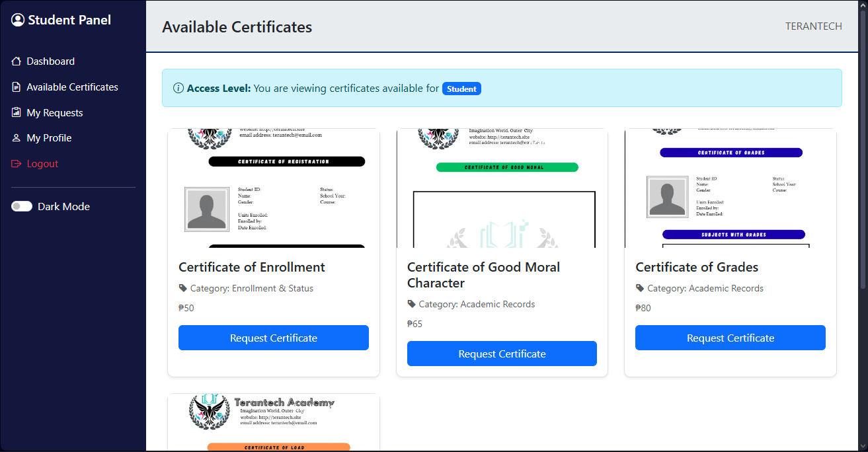This screenshot has height=452, width=868.
Task: Select Available Certificates in the sidebar
Action: pos(72,87)
